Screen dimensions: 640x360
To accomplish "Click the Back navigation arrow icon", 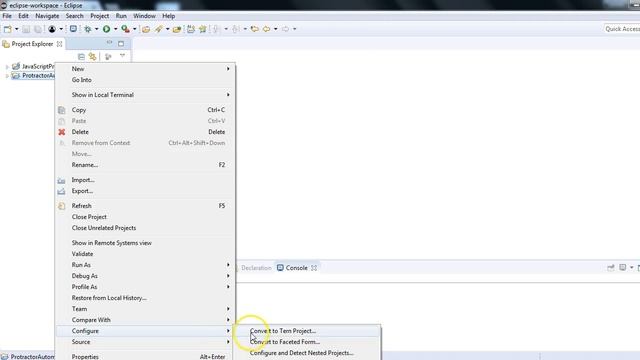I will pyautogui.click(x=266, y=29).
